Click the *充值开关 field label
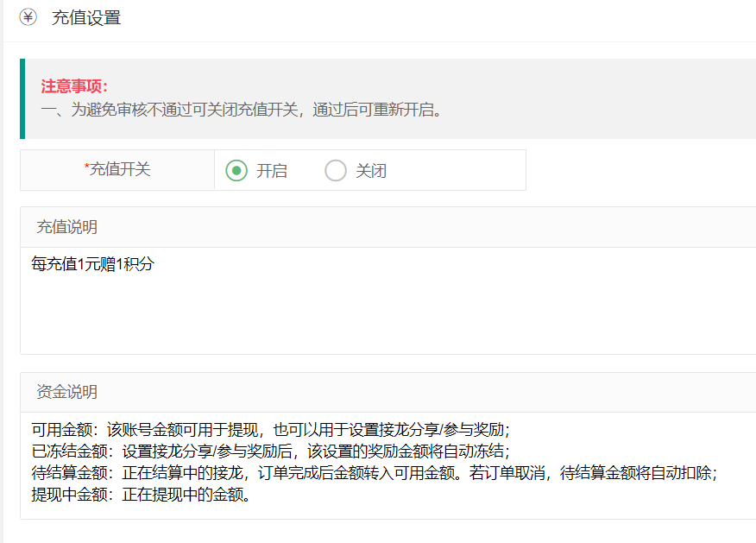This screenshot has height=543, width=756. 117,169
